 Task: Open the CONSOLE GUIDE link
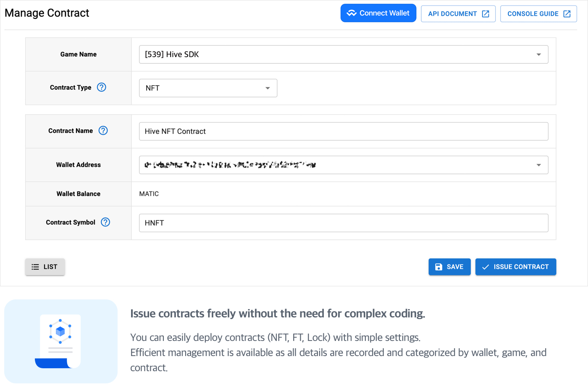click(x=538, y=14)
